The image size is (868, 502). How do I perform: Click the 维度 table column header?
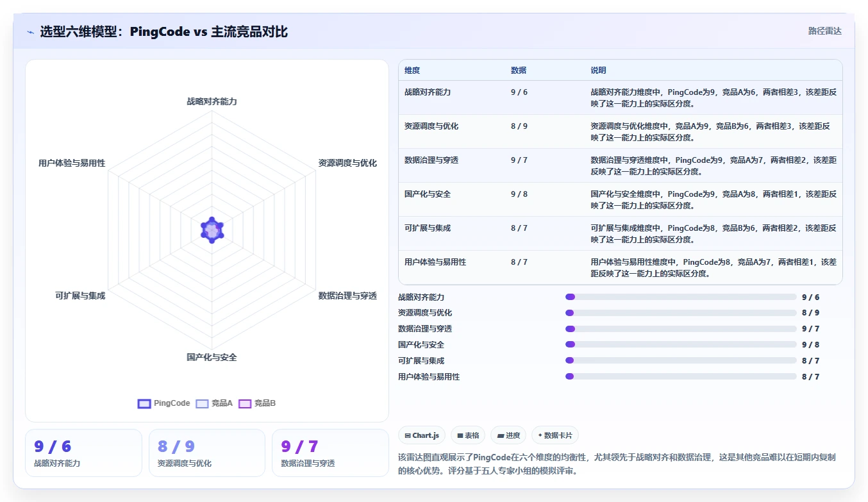click(x=412, y=71)
